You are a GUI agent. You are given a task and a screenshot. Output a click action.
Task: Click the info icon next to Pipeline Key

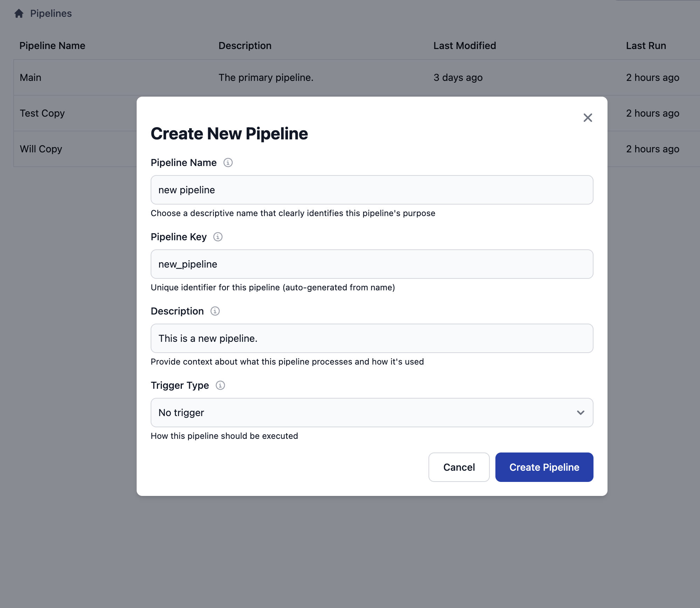click(218, 237)
